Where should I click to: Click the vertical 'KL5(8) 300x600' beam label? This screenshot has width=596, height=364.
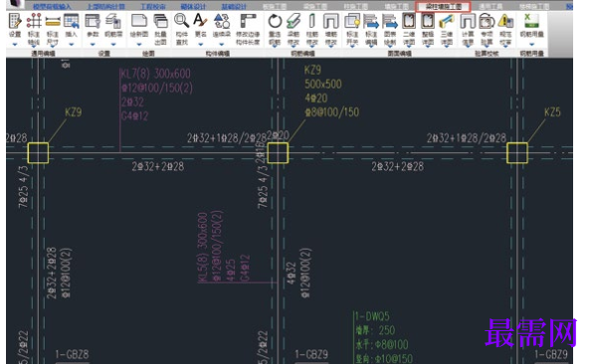(x=203, y=248)
